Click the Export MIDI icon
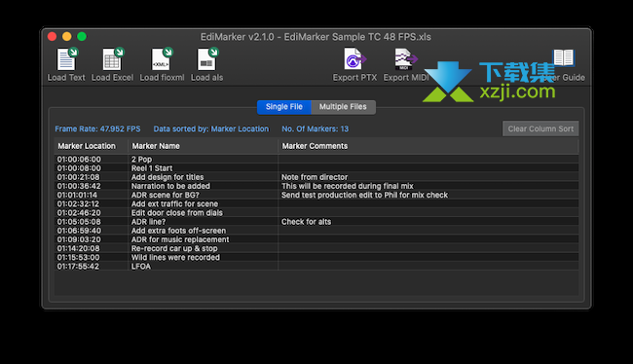Viewport: 633px width, 364px height. [x=405, y=59]
